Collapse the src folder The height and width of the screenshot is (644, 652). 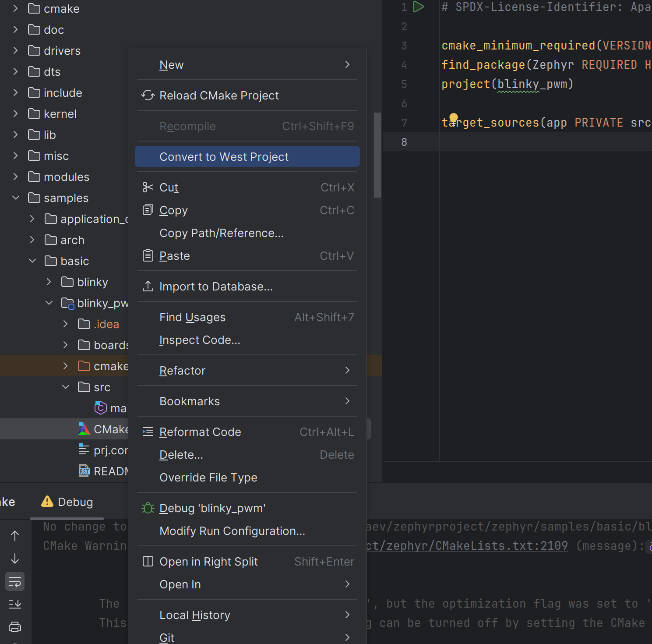[66, 387]
